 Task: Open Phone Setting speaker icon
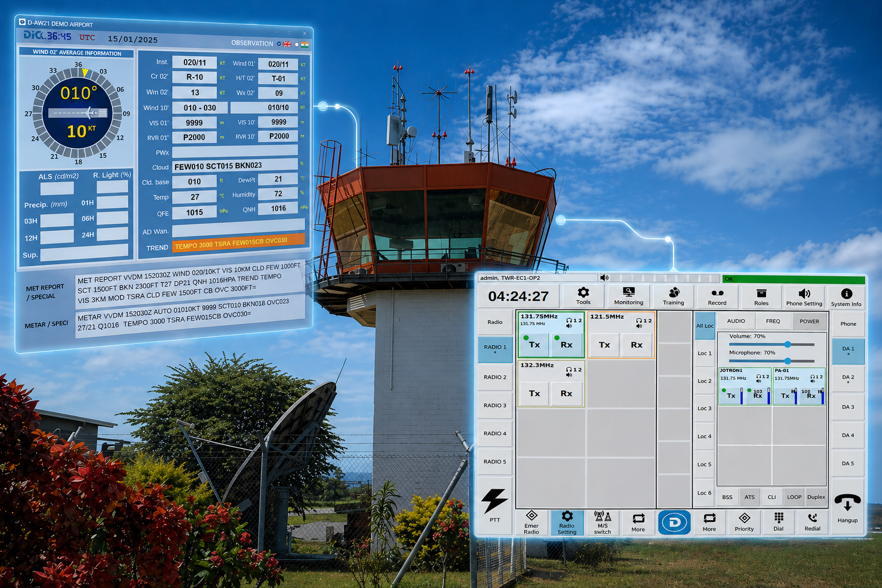804,293
